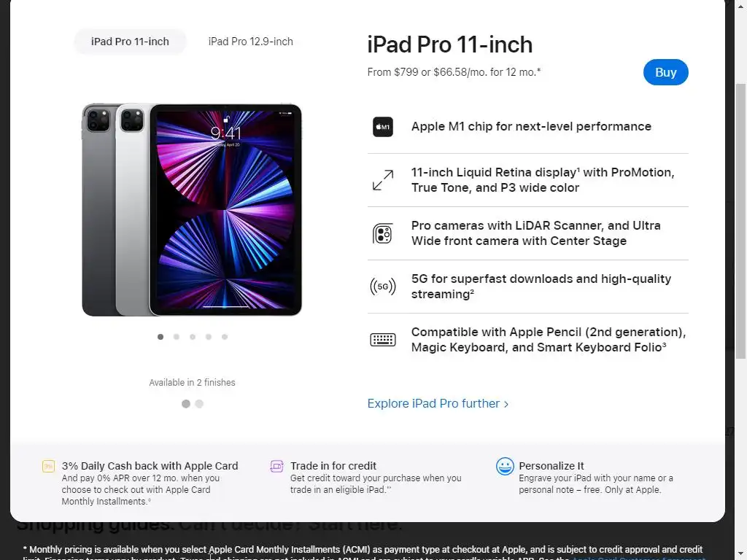
Task: Click the iPad Pro product image
Action: click(192, 209)
